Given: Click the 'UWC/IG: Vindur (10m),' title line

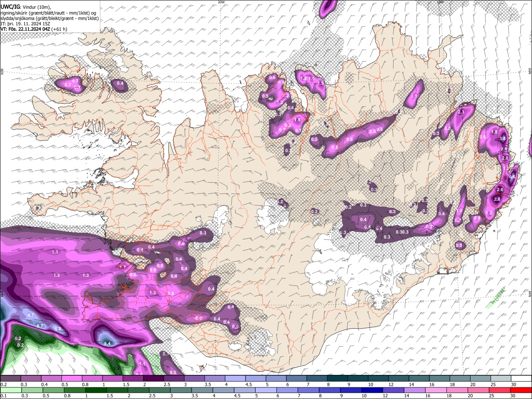Looking at the screenshot, I should [25, 7].
